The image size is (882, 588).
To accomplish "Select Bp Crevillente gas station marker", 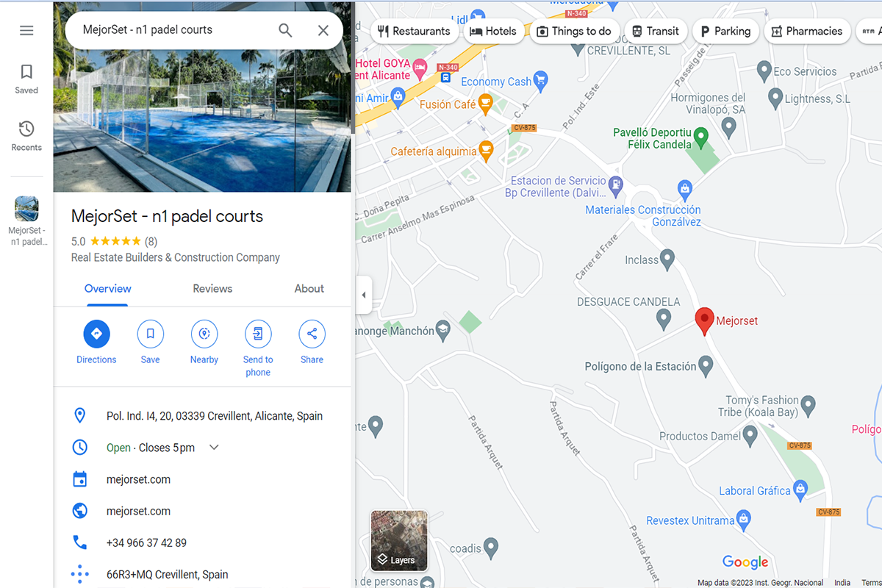I will tap(616, 184).
